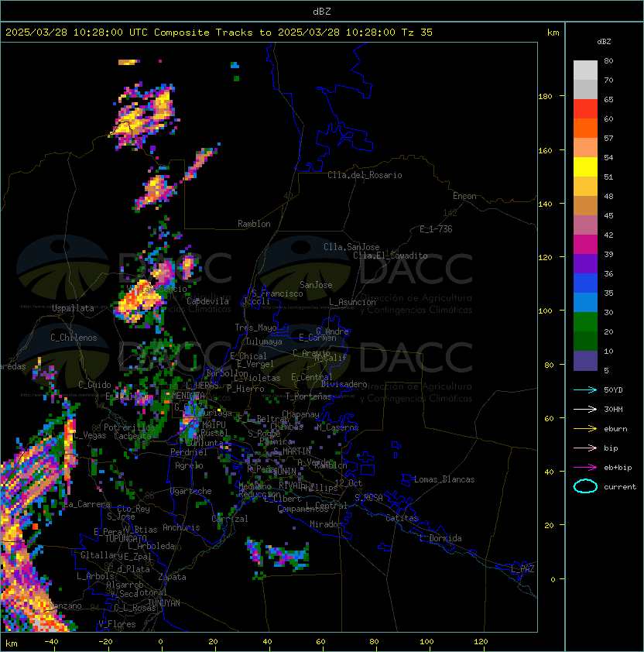
Task: Click the 'TUNUYAN' map label
Action: tap(164, 603)
